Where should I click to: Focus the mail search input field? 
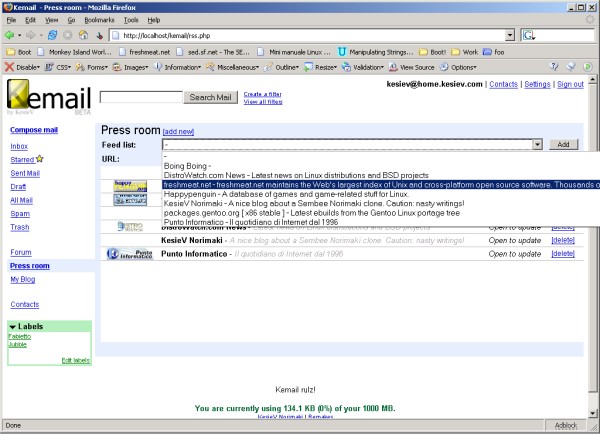141,97
